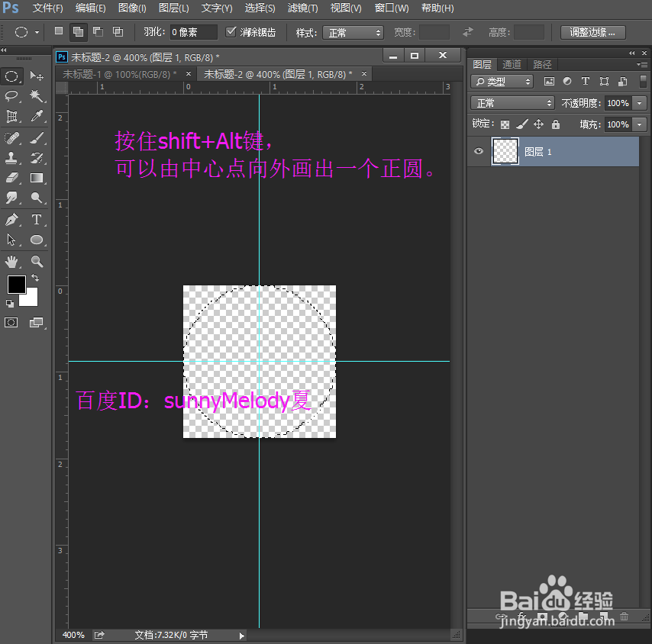652x644 pixels.
Task: Select the Lasso tool
Action: [11, 96]
